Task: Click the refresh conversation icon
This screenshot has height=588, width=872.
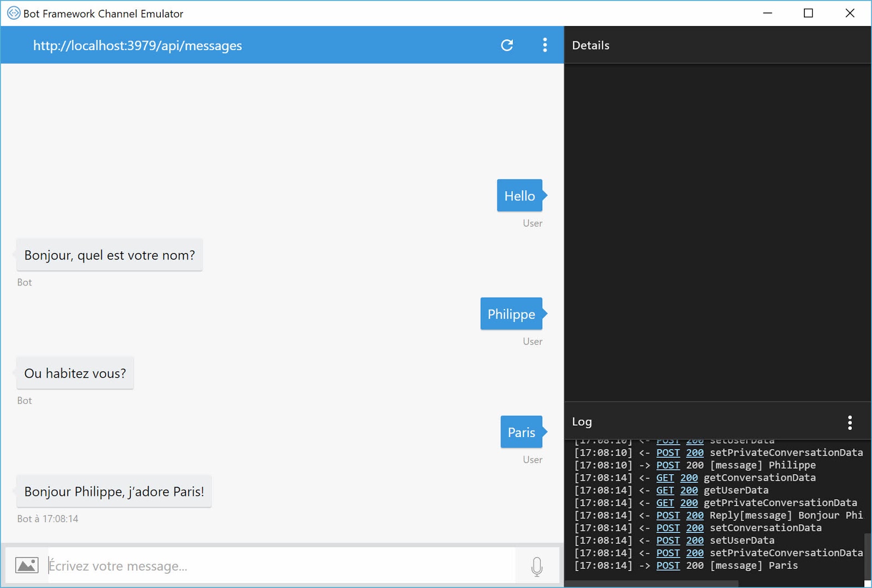Action: click(x=507, y=45)
